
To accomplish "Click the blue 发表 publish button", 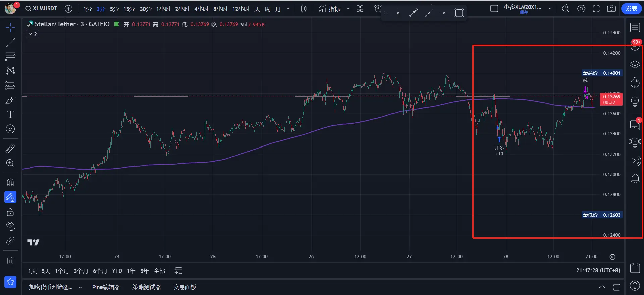I will click(x=631, y=9).
